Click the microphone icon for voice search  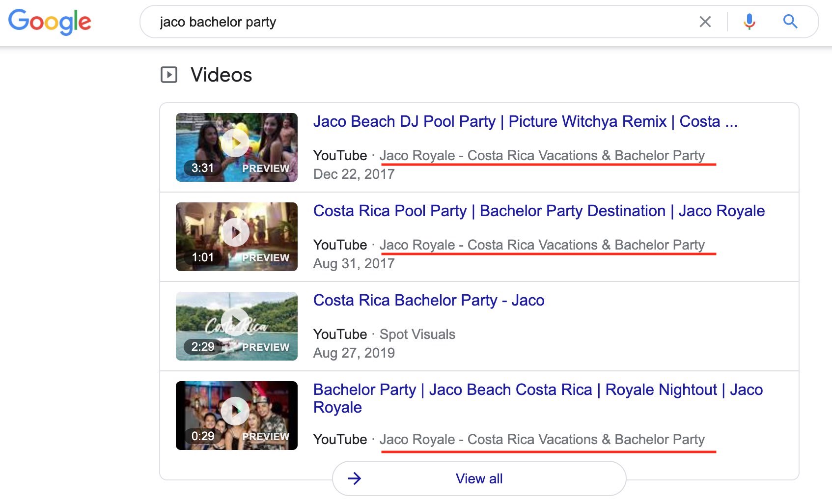click(749, 22)
